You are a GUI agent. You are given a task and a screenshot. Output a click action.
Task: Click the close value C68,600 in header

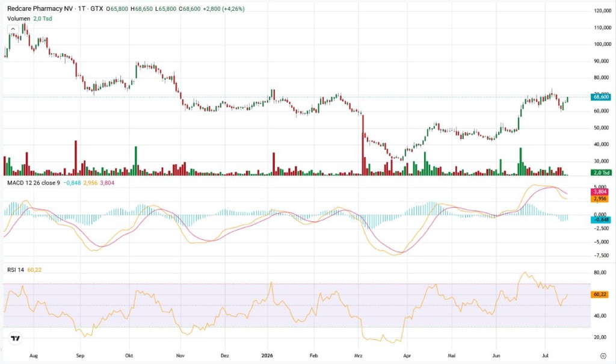pos(189,8)
